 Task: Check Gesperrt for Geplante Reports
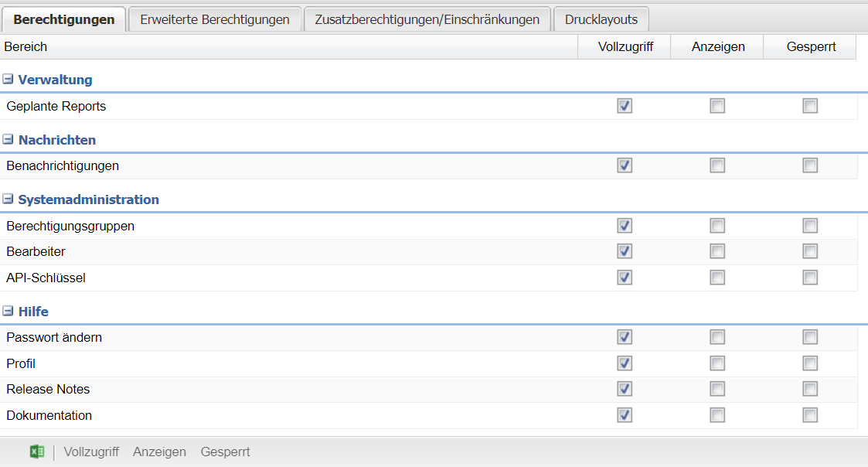[x=810, y=106]
